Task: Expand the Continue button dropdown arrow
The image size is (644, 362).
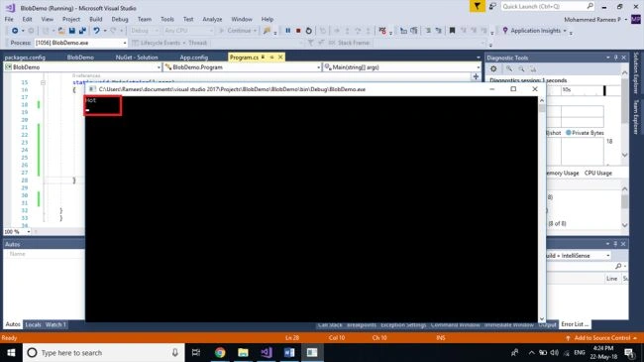Action: pos(255,31)
